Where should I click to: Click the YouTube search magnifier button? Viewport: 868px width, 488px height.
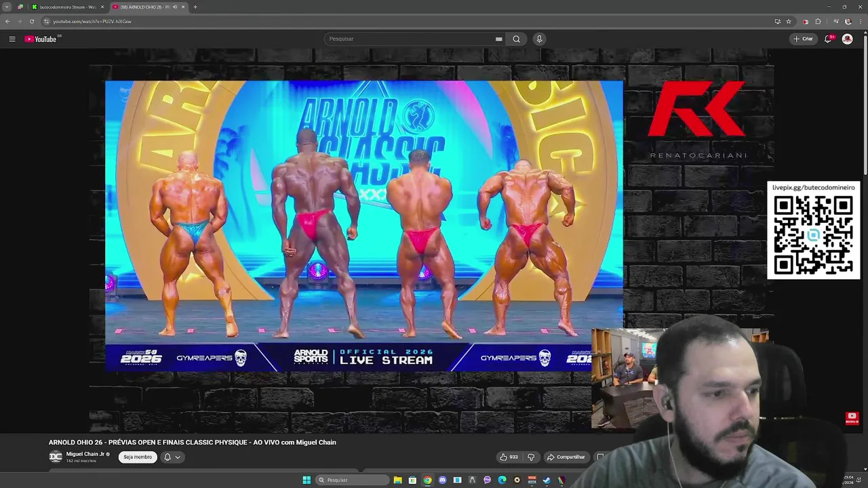516,39
